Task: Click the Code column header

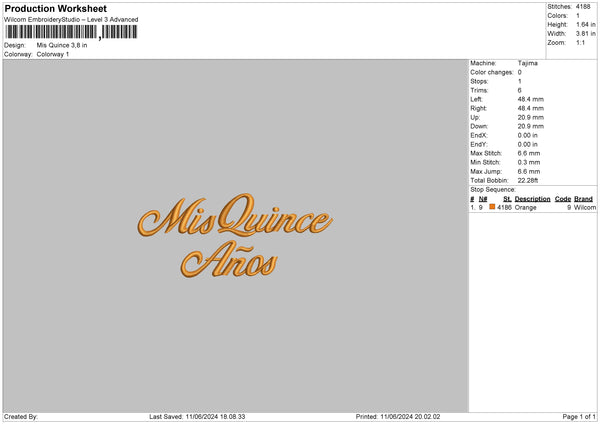Action: [x=563, y=199]
